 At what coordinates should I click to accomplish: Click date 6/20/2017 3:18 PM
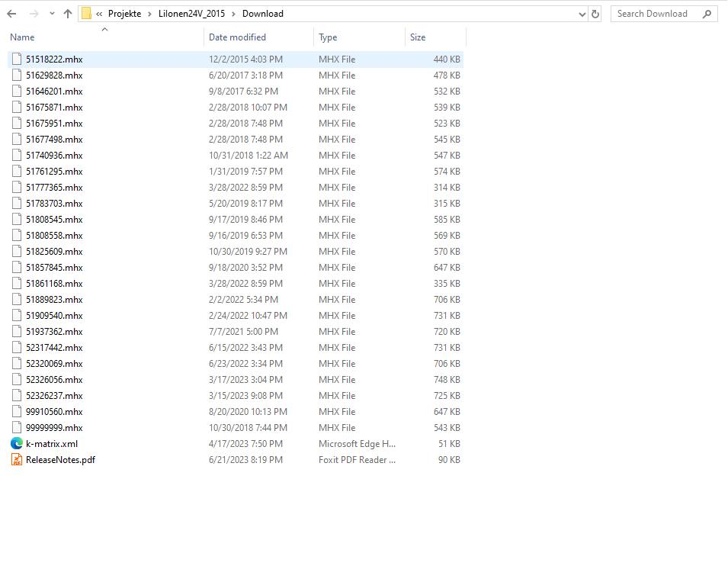pos(245,76)
